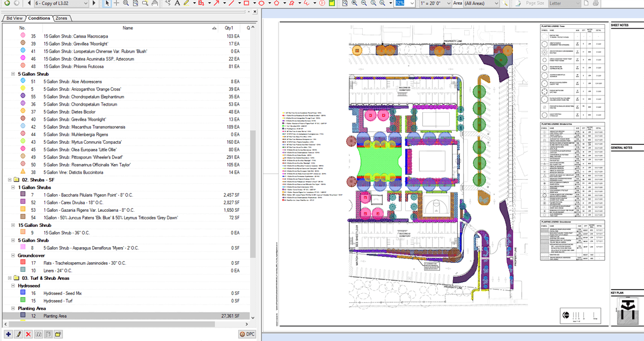Switch to the Bid View tab
The height and width of the screenshot is (341, 644).
pos(15,18)
